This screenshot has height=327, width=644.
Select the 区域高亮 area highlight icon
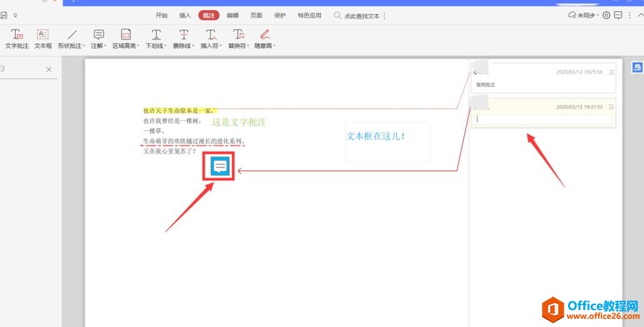click(126, 34)
